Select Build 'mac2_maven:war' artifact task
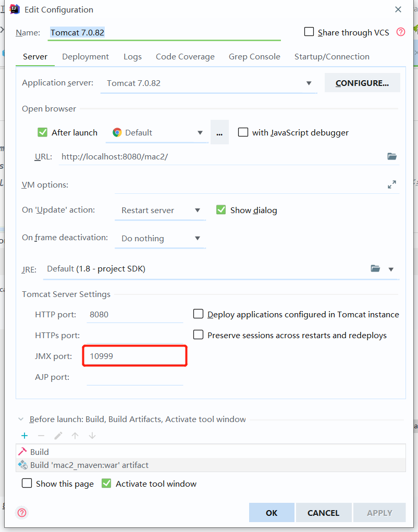 pos(211,465)
